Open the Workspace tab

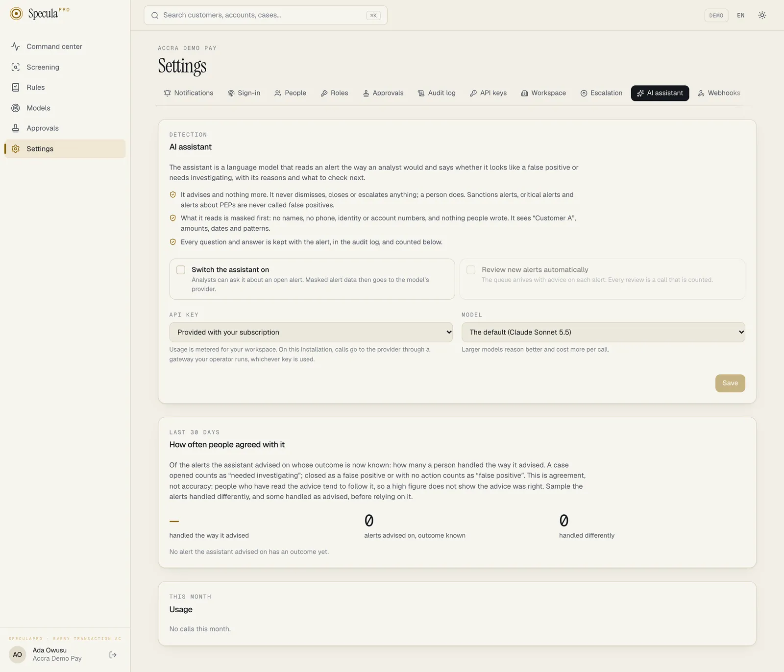[x=543, y=93]
